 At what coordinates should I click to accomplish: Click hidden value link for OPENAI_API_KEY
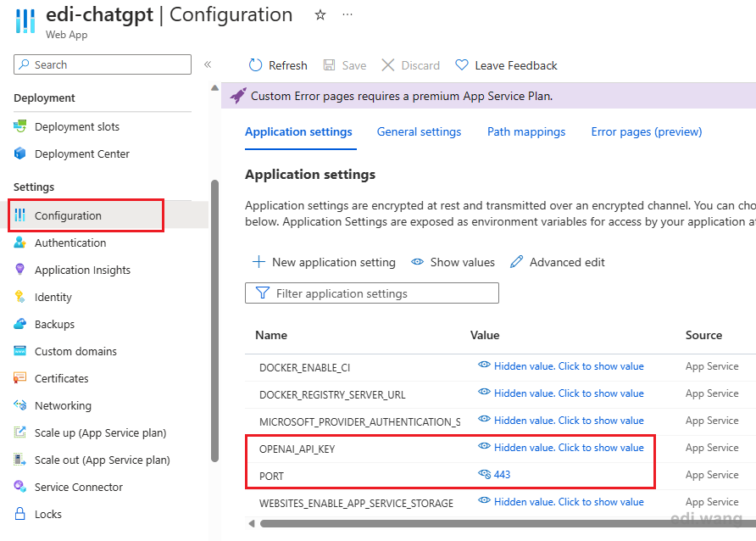(x=569, y=448)
